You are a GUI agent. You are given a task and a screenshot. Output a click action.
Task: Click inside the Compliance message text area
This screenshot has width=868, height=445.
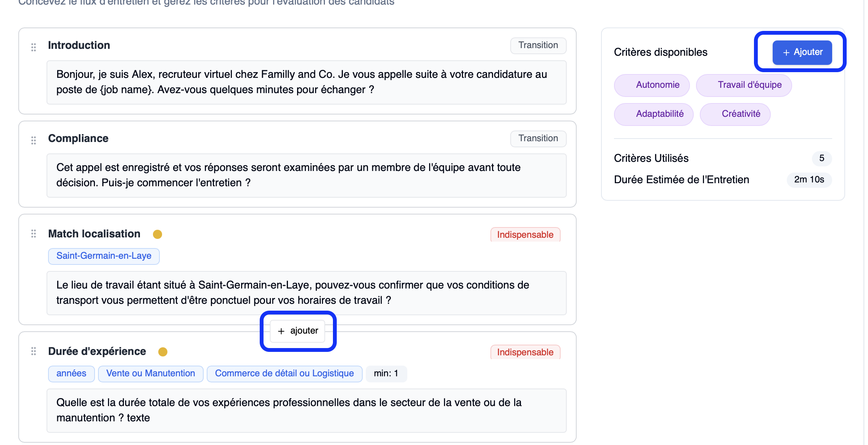point(306,175)
